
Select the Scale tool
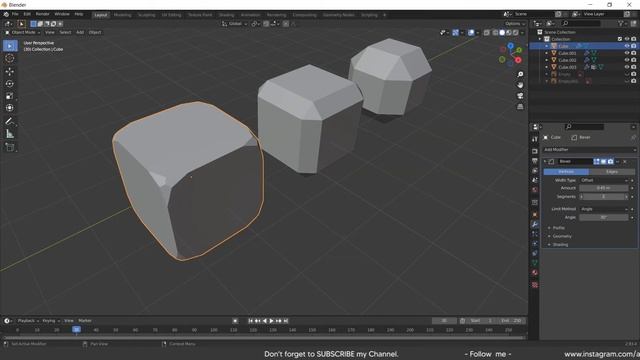(10, 96)
